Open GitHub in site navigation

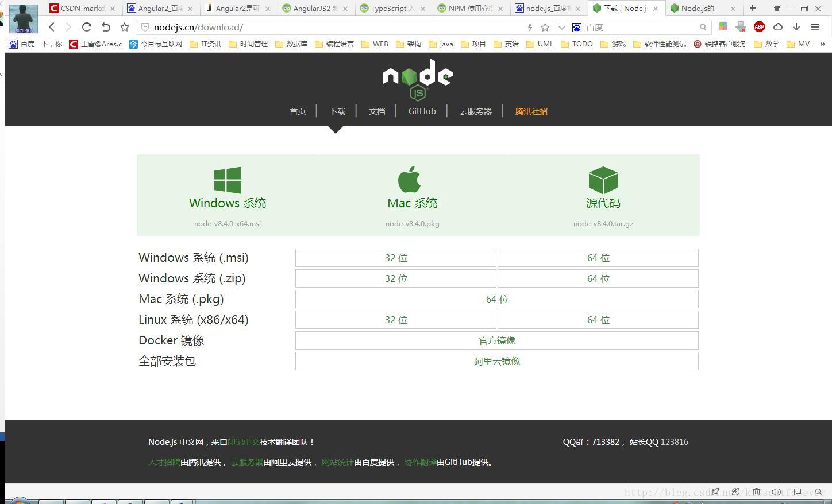click(422, 111)
